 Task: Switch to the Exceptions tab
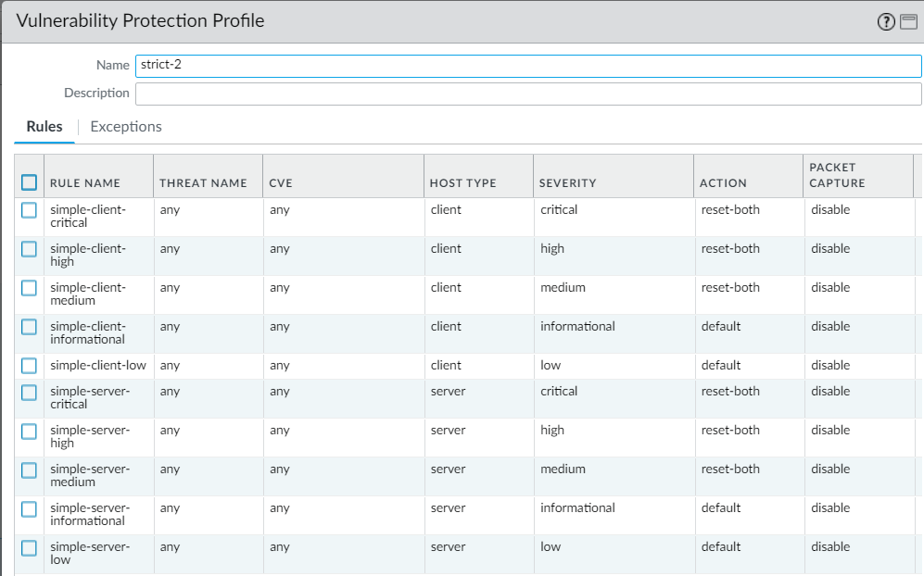(x=126, y=127)
